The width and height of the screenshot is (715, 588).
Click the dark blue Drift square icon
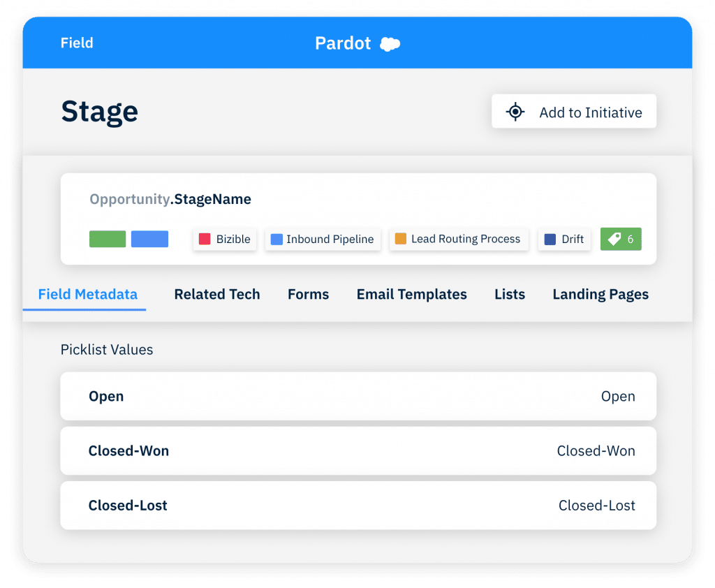pyautogui.click(x=550, y=239)
